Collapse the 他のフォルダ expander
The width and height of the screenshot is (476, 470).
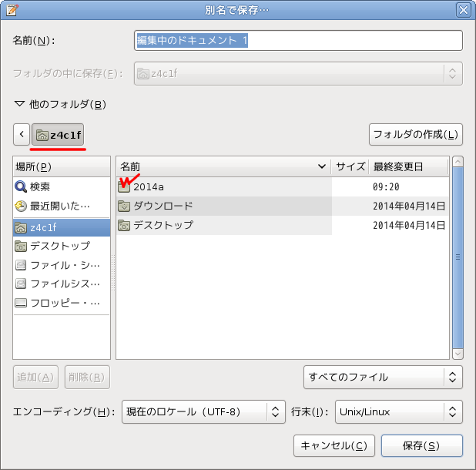tap(19, 104)
